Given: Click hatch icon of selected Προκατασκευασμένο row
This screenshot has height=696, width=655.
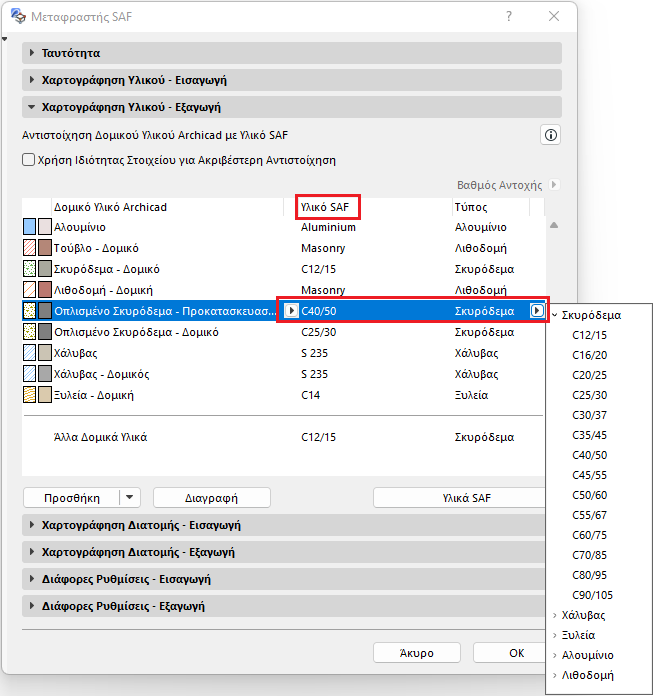Looking at the screenshot, I should [29, 311].
